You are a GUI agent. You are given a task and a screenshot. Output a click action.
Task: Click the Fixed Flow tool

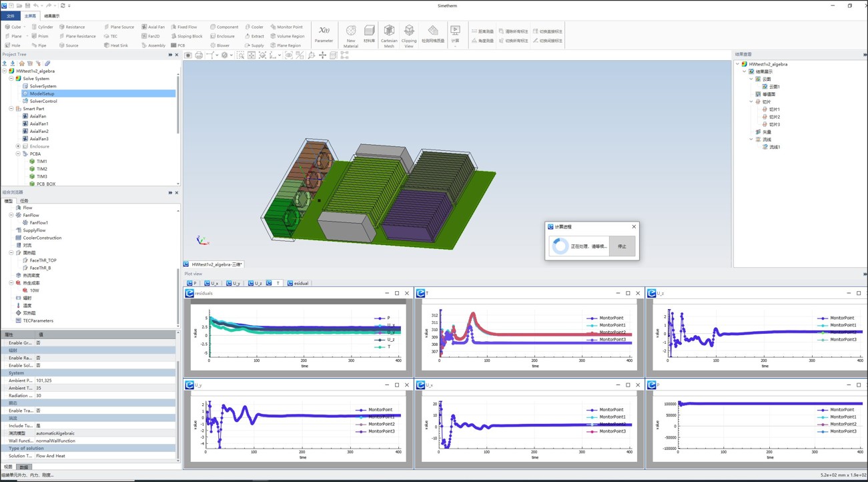pyautogui.click(x=183, y=27)
